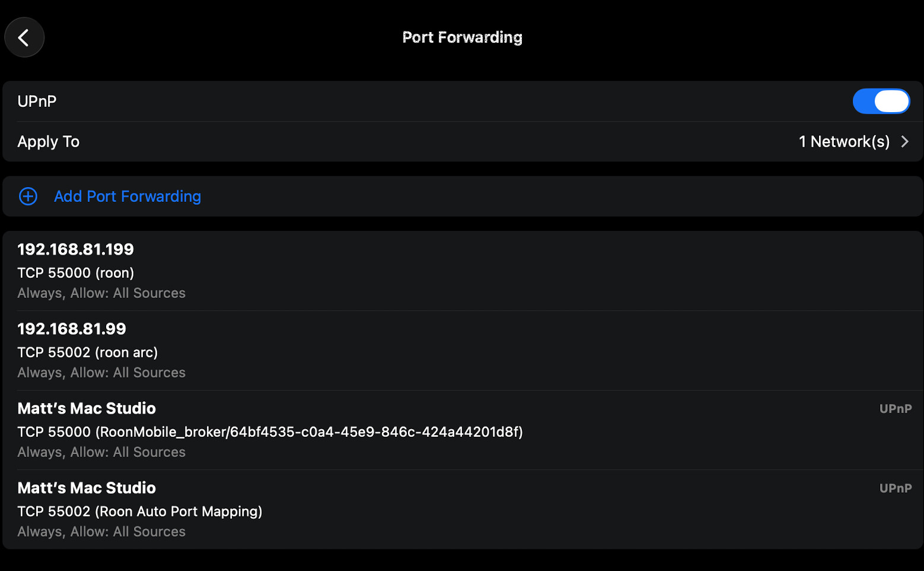Select the TCP 55000 (roon) entry text
The height and width of the screenshot is (571, 924).
point(76,273)
